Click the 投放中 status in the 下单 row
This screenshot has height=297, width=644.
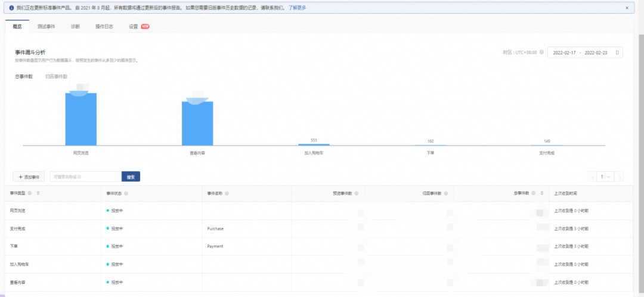(114, 246)
